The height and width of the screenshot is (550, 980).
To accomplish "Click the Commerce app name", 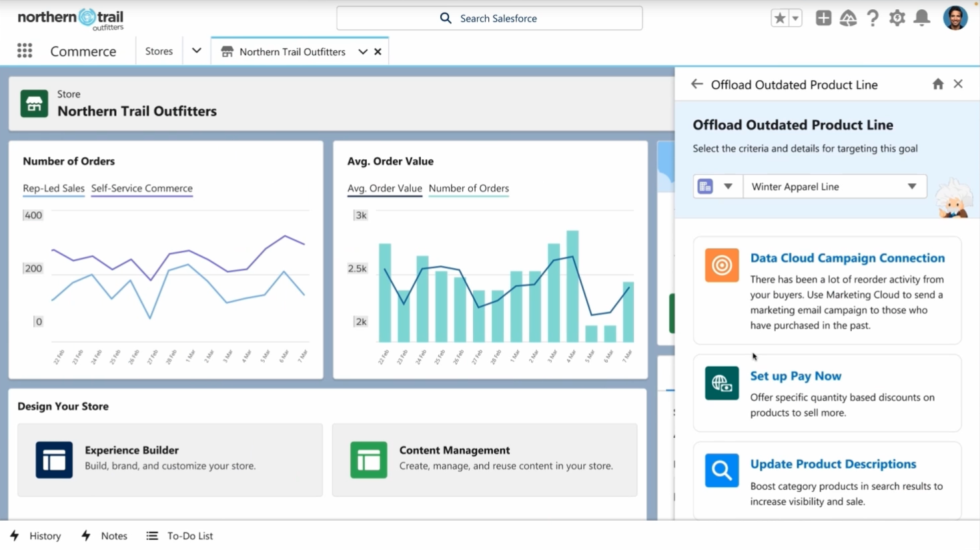I will 83,51.
